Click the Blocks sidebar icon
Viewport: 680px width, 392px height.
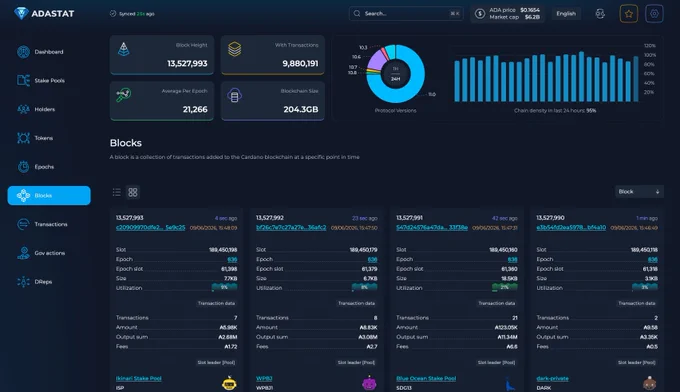[23, 196]
